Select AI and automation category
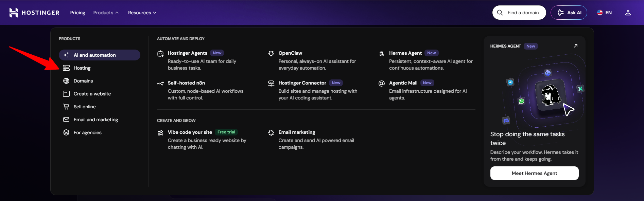 click(x=100, y=55)
